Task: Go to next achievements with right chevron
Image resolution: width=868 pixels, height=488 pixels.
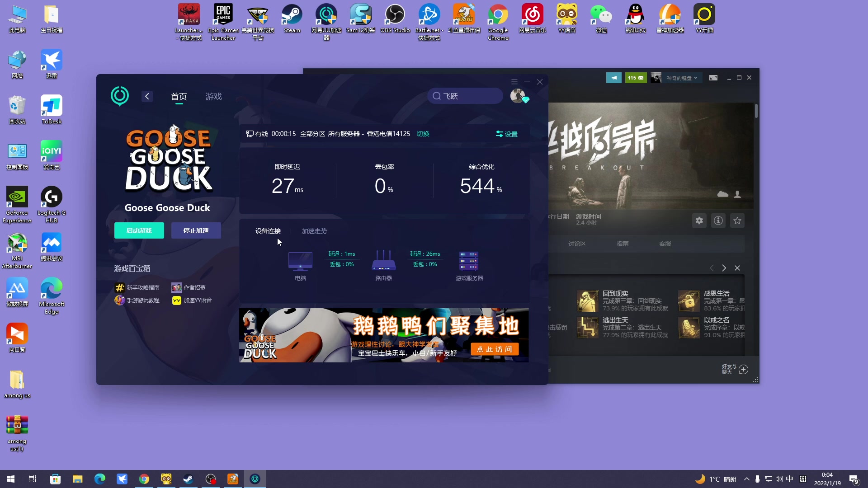Action: point(724,268)
